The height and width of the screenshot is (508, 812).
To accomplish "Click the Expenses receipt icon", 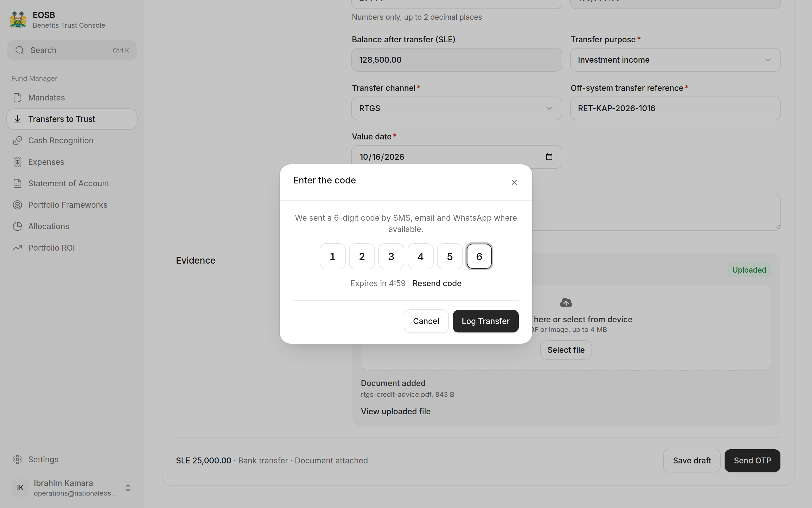I will 17,162.
